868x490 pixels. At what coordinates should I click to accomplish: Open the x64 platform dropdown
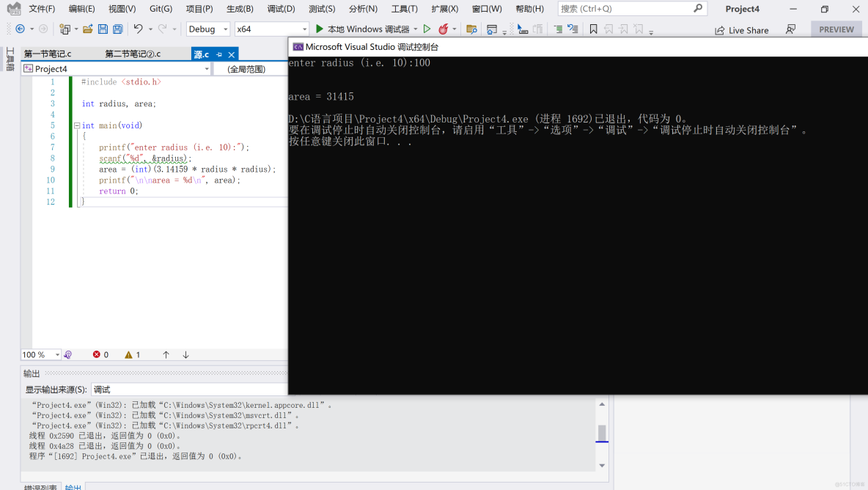[x=272, y=29]
